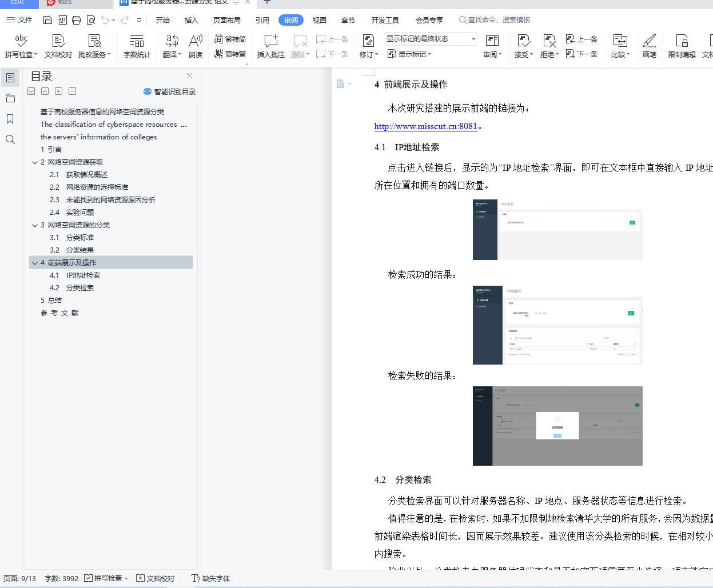Viewport: 713px width, 588px height.
Task: Accept the change (接受)
Action: 523,46
